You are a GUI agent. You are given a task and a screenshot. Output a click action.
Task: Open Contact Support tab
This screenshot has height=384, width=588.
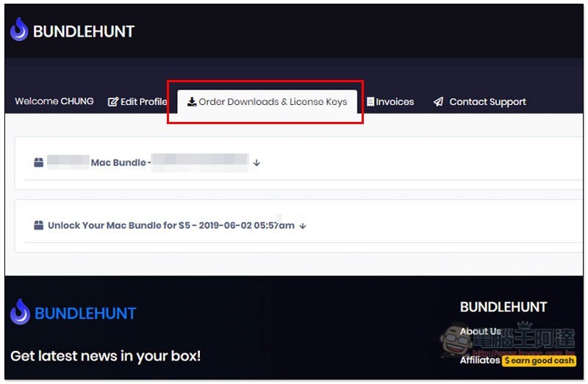coord(480,101)
